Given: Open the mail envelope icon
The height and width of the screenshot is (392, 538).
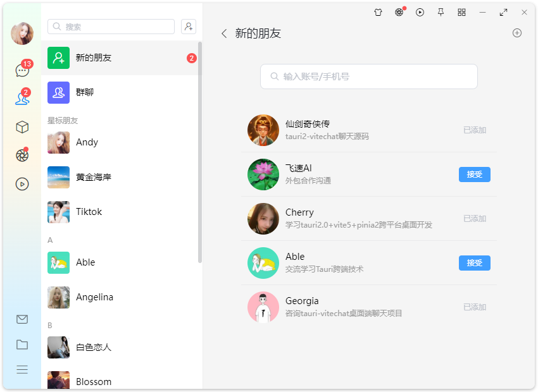Looking at the screenshot, I should 22,319.
